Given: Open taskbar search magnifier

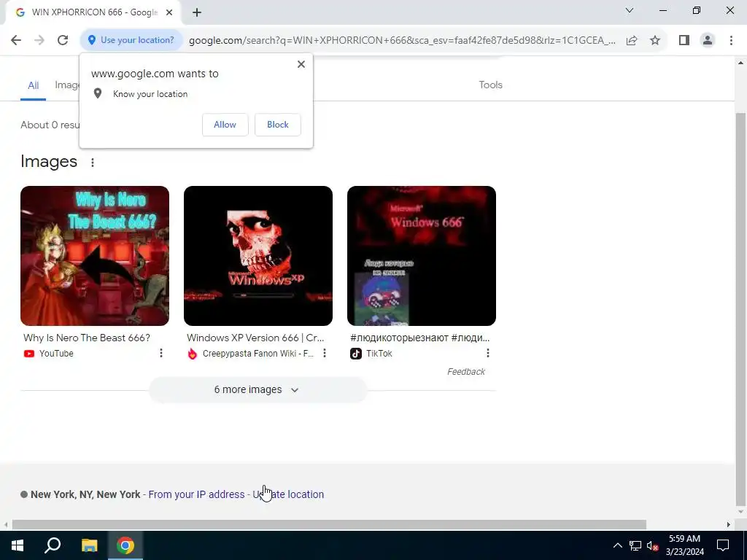Looking at the screenshot, I should pyautogui.click(x=53, y=545).
